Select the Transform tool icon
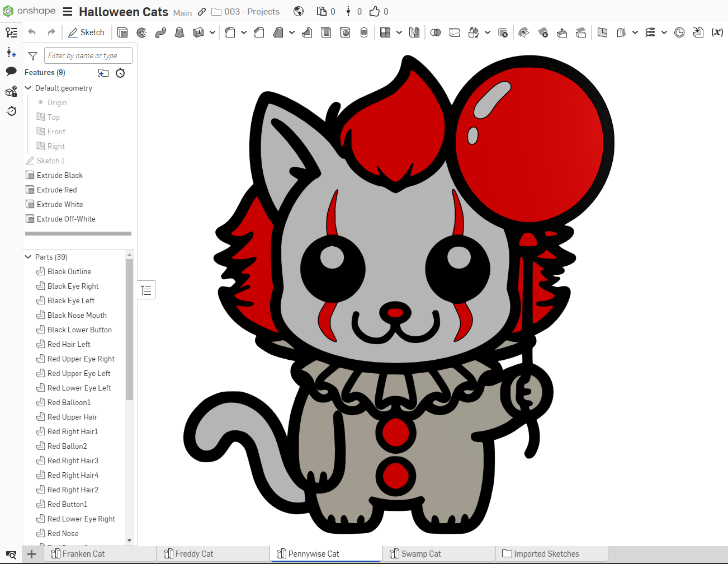This screenshot has width=728, height=564. click(x=474, y=32)
